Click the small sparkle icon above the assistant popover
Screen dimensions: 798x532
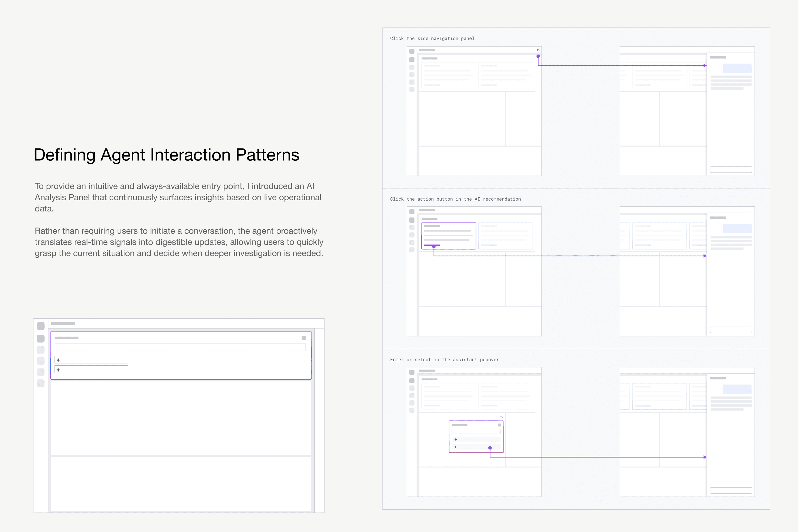(x=501, y=417)
